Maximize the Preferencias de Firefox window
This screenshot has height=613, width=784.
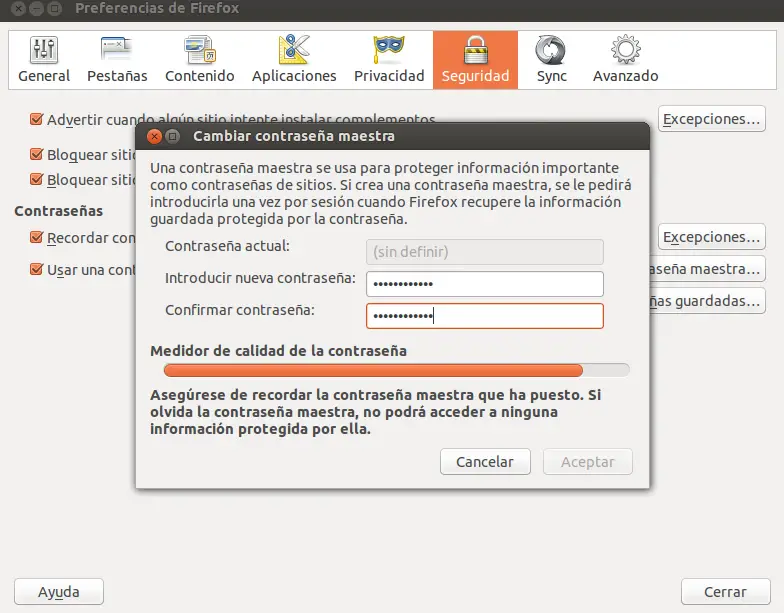coord(55,8)
